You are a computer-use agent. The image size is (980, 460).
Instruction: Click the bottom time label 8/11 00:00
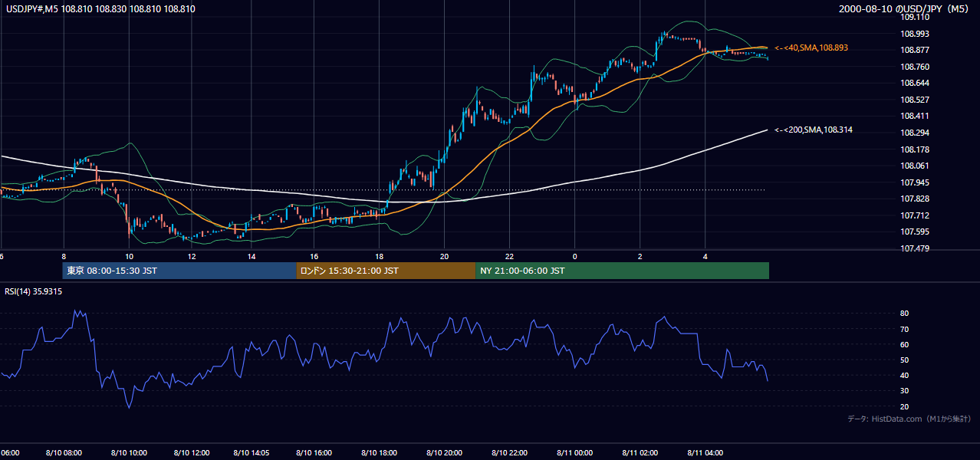574,452
